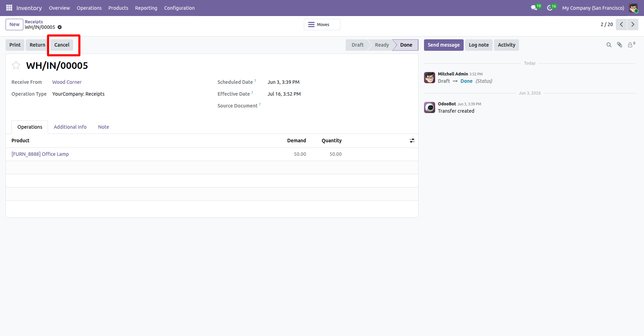Open Configuration menu dropdown
644x336 pixels.
point(179,8)
